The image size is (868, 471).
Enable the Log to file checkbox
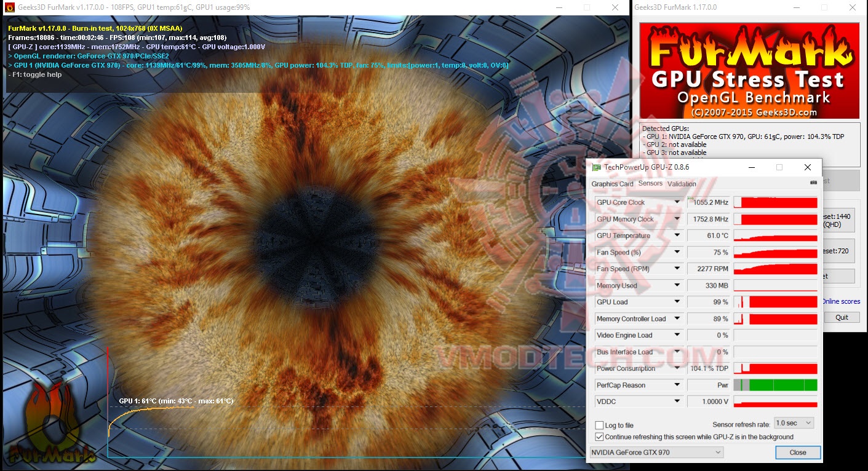pos(599,425)
